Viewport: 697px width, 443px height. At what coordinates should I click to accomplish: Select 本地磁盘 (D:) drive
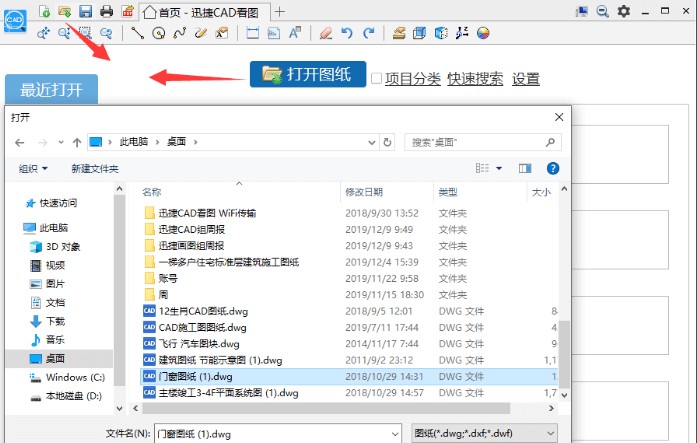[73, 396]
